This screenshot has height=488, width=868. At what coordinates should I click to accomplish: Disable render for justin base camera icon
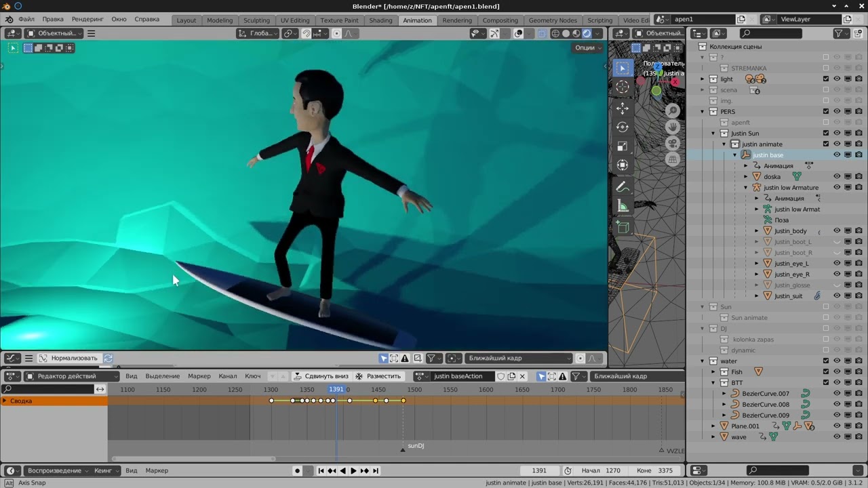point(859,155)
